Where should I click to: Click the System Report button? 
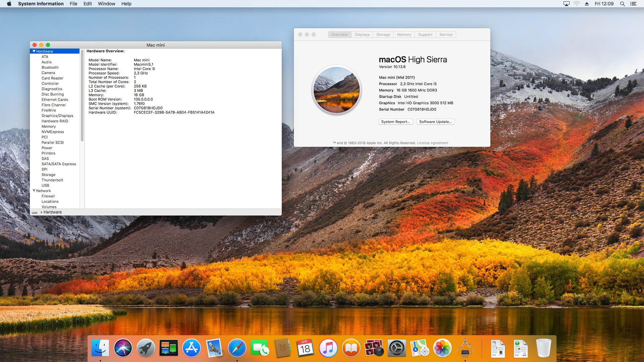click(395, 122)
